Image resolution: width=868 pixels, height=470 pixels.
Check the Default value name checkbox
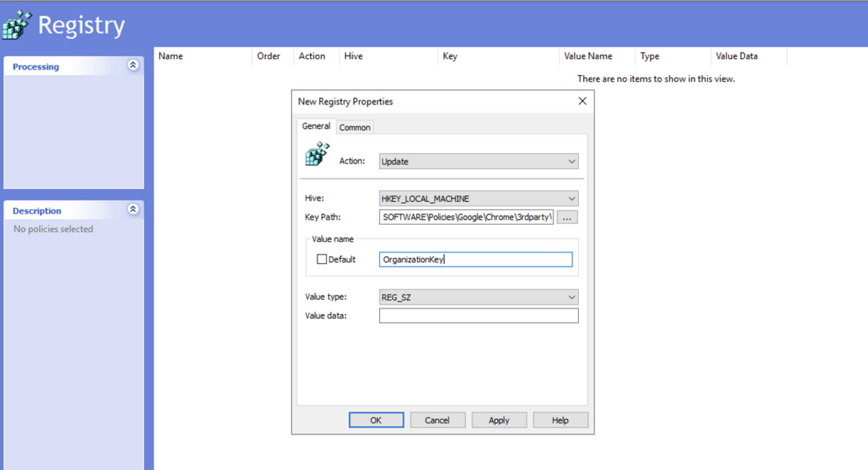click(321, 259)
